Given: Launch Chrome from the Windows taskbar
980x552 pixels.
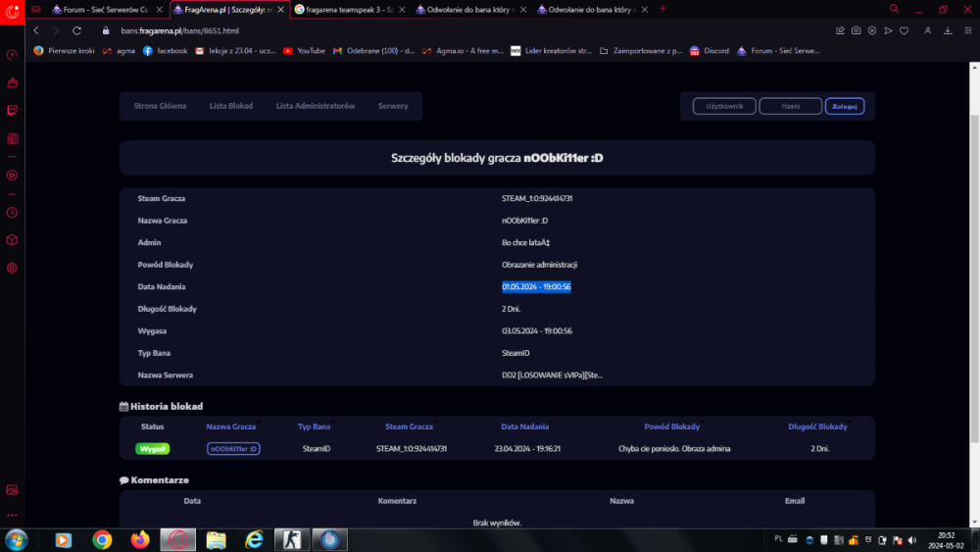Looking at the screenshot, I should 102,539.
